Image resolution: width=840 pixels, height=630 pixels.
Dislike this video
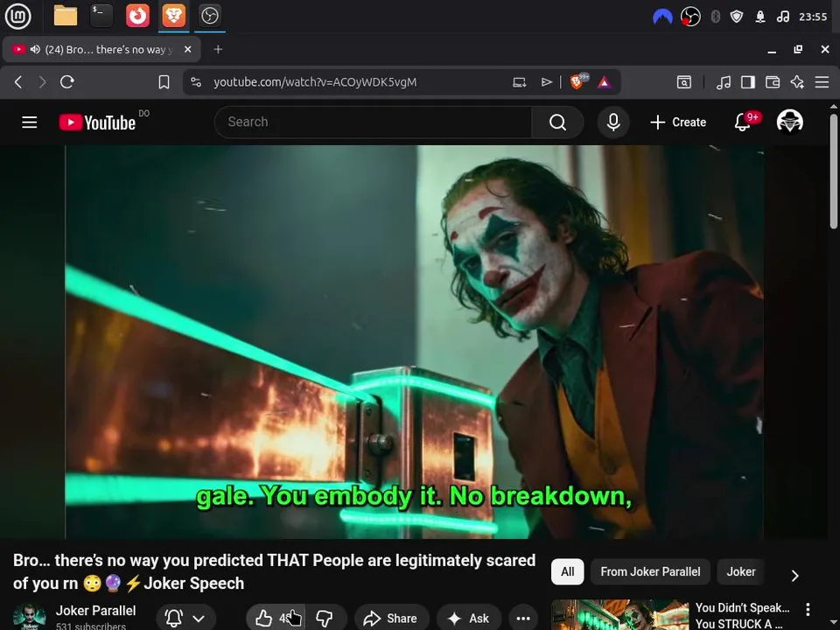click(x=325, y=619)
